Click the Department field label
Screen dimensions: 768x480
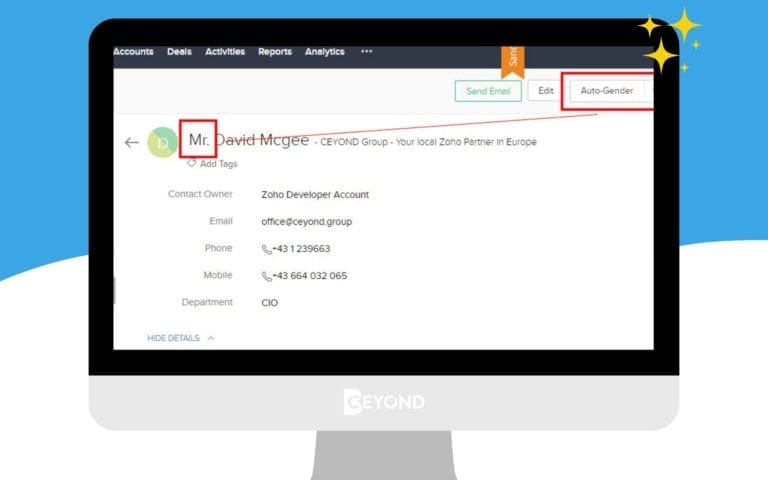pos(207,302)
